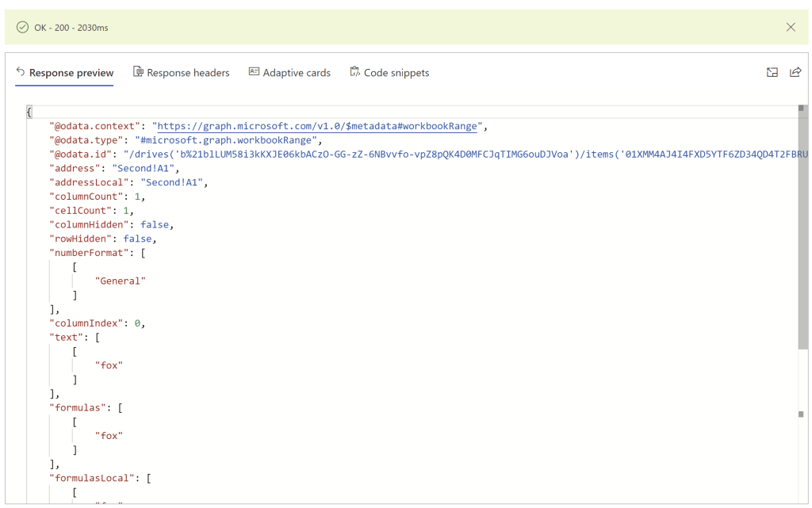
Task: Click the "fox" value under text
Action: coord(109,365)
